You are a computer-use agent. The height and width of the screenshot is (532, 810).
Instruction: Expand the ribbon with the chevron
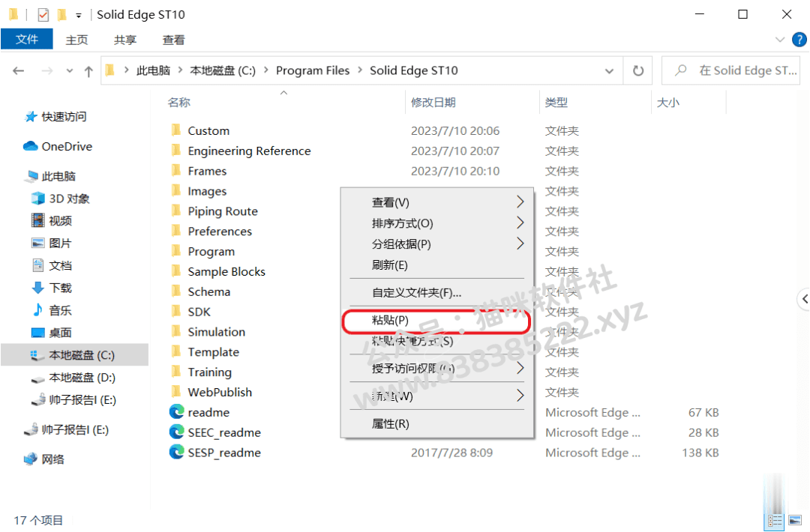pos(780,40)
